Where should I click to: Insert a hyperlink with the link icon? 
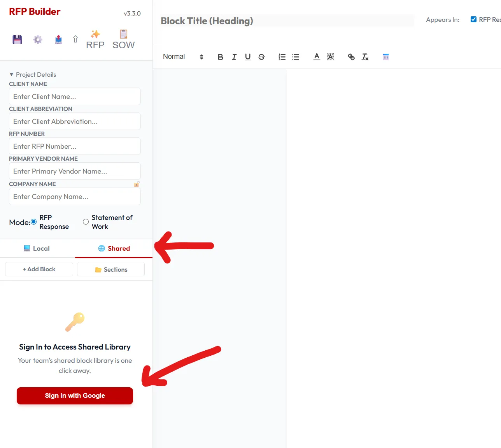[351, 57]
